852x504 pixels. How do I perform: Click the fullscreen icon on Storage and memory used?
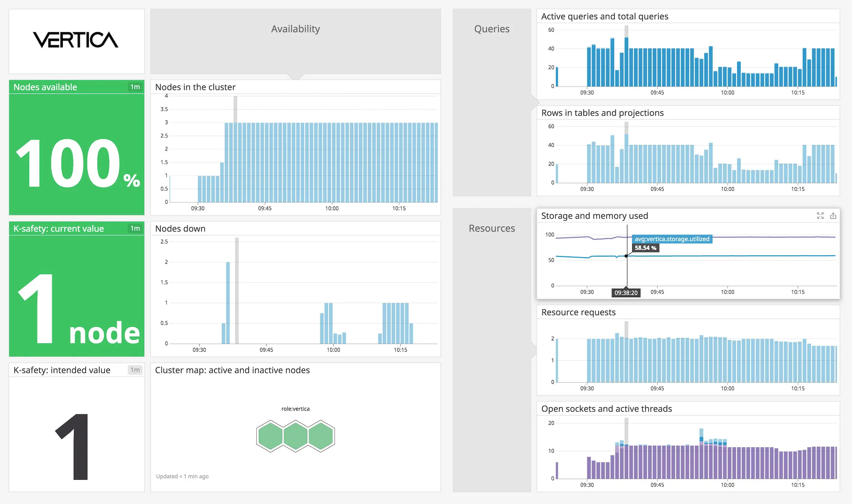[820, 216]
